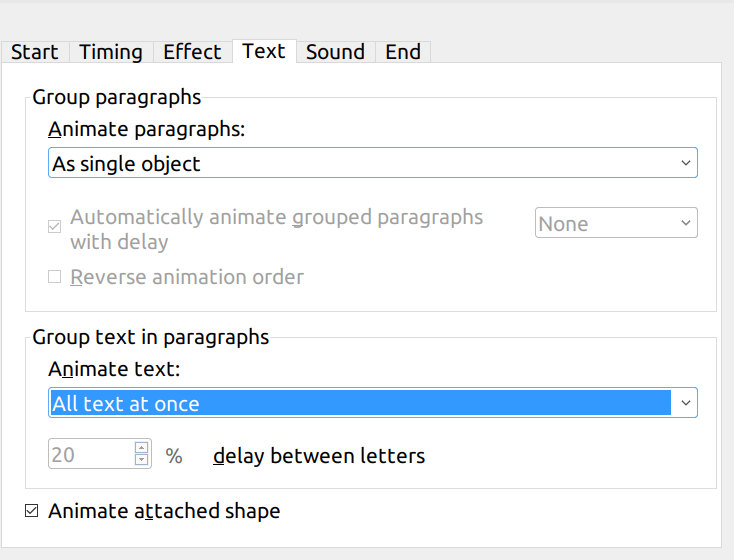The image size is (734, 560).
Task: Click the None dropdown chevron arrow
Action: (x=685, y=224)
